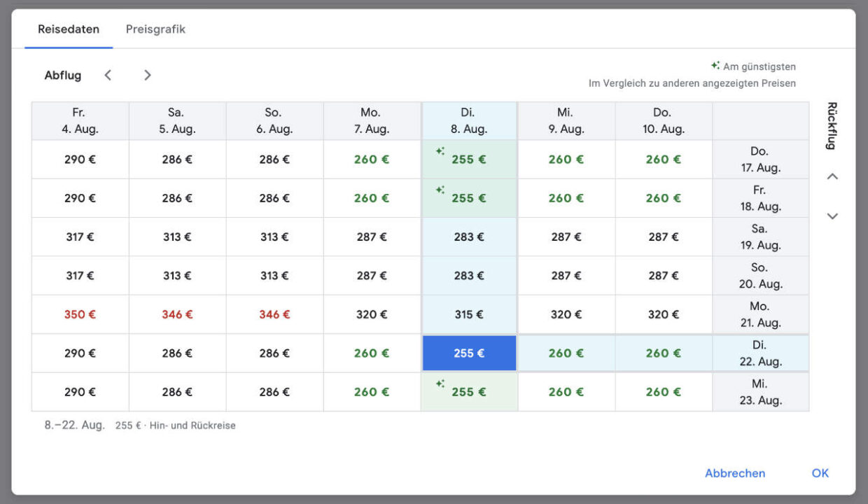This screenshot has height=504, width=868.
Task: Click the up chevron under Rückflug
Action: coord(832,176)
